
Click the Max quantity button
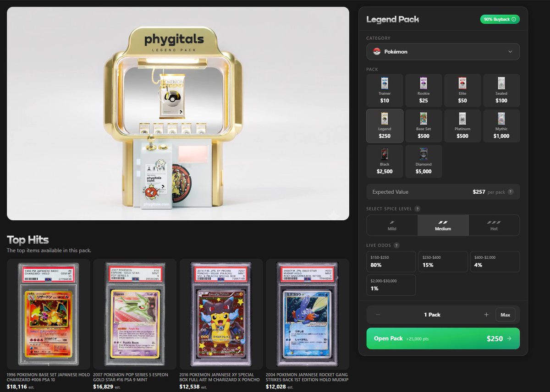point(506,315)
